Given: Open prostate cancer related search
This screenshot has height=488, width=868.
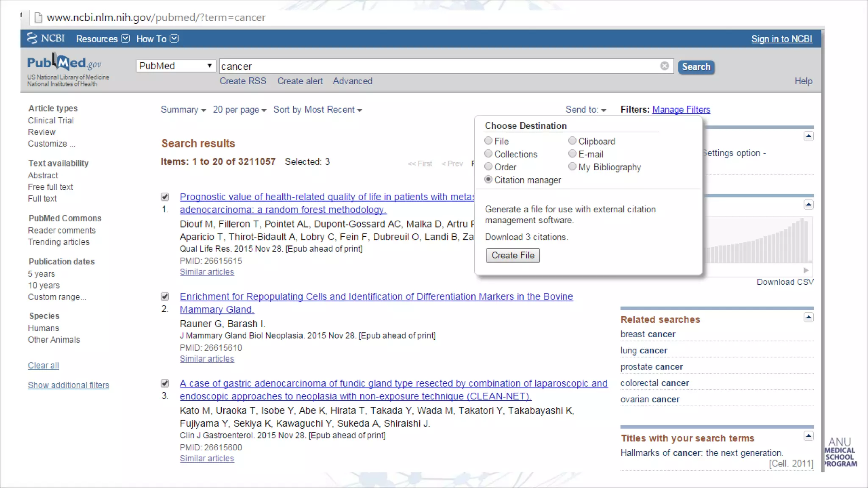Looking at the screenshot, I should click(x=651, y=367).
